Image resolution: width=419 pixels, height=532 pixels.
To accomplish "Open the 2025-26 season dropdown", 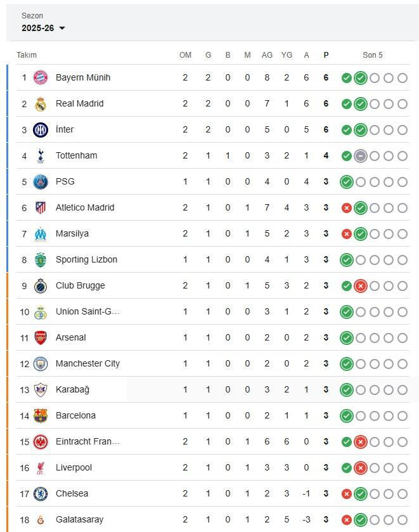I will pos(43,28).
